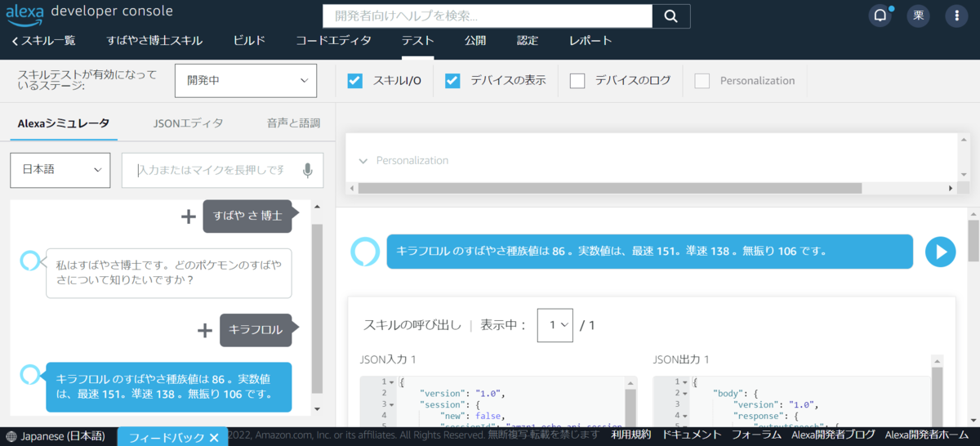Open the フォーラム link

755,435
